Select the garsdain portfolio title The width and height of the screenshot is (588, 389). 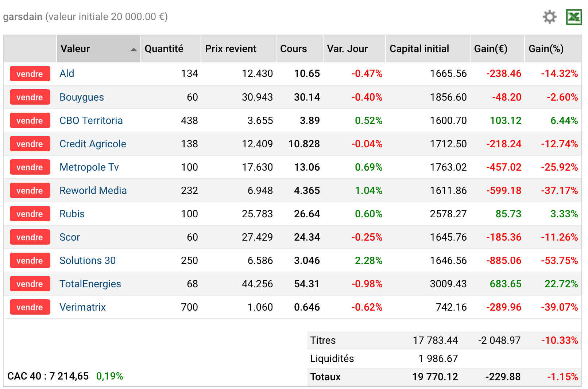23,17
